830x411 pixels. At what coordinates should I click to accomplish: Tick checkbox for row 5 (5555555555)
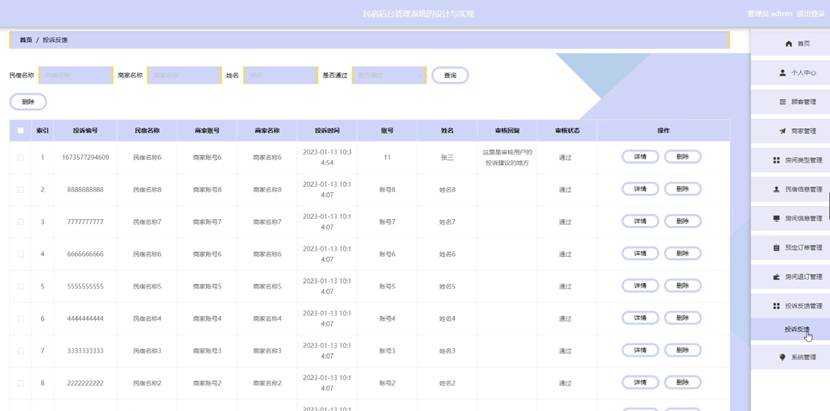coord(21,287)
